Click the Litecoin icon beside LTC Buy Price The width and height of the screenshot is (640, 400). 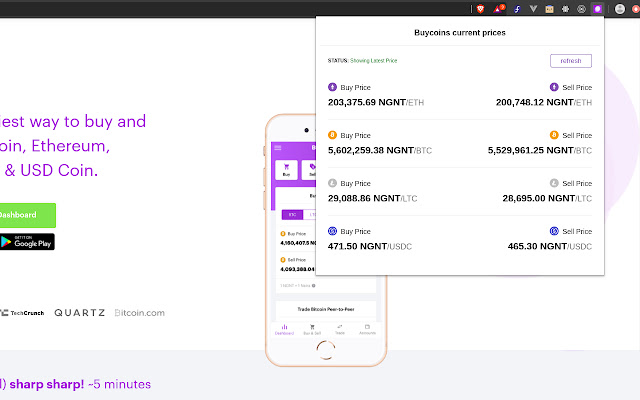click(332, 183)
